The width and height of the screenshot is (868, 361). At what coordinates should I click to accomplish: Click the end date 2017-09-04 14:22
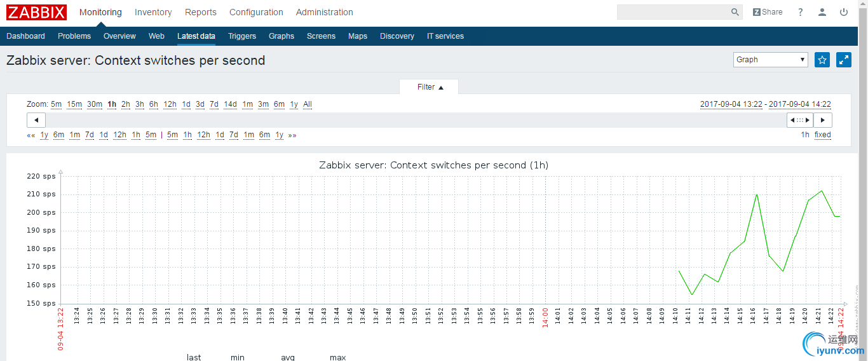point(800,104)
